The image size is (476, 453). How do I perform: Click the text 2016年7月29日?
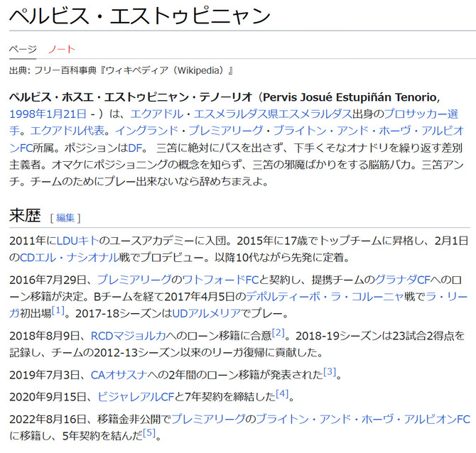click(48, 280)
